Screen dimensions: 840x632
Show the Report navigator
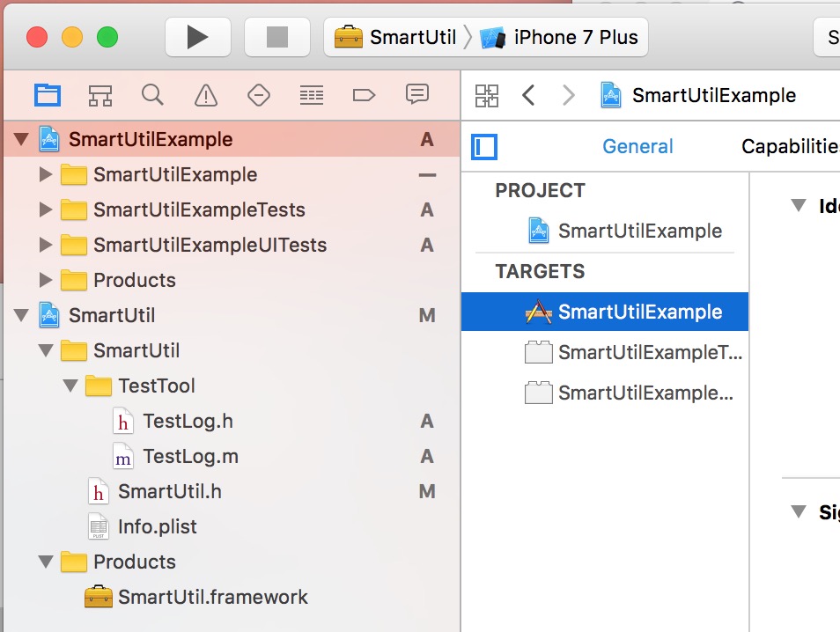pos(416,94)
